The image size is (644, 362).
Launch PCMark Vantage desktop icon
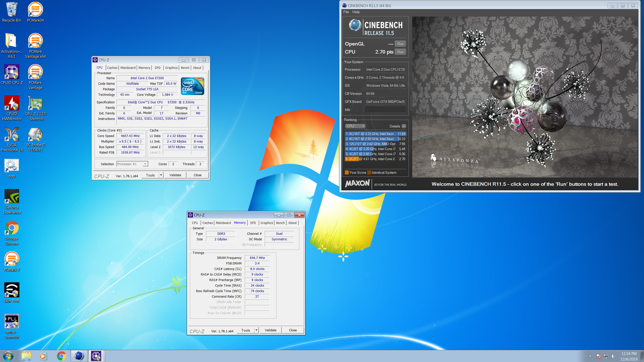point(35,77)
